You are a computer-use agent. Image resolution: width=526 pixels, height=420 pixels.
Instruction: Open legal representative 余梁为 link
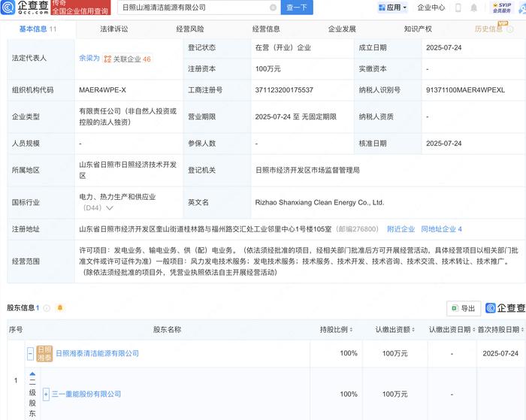[89, 58]
